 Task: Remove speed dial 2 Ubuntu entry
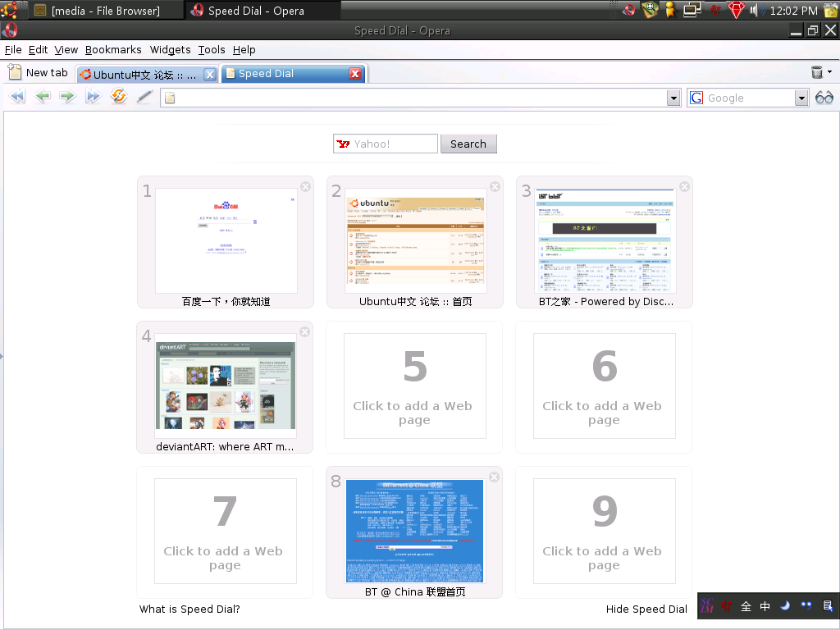click(495, 186)
